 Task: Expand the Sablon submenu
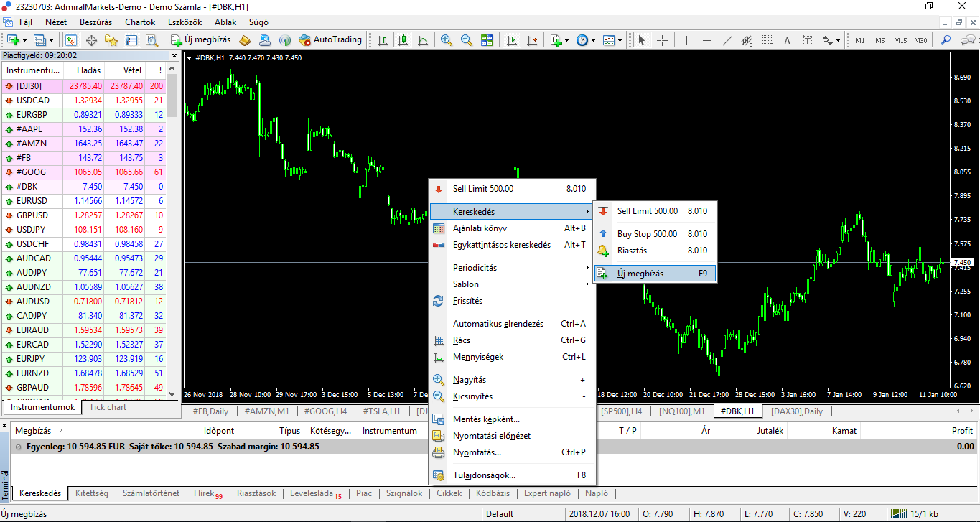(x=513, y=284)
